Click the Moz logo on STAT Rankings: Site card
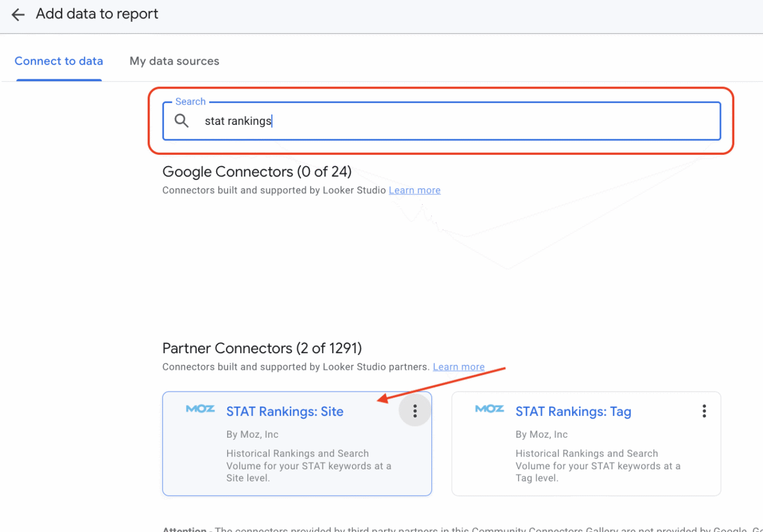763x532 pixels. coord(200,409)
